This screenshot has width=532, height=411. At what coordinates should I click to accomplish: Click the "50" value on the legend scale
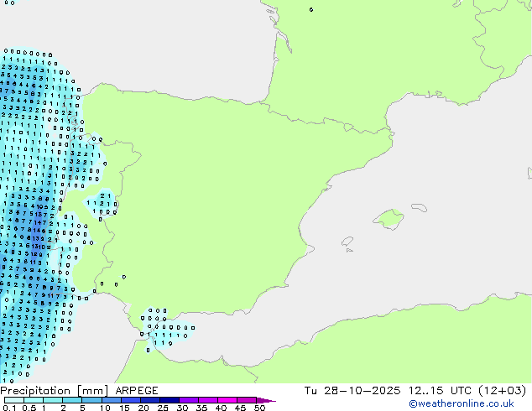coord(259,408)
